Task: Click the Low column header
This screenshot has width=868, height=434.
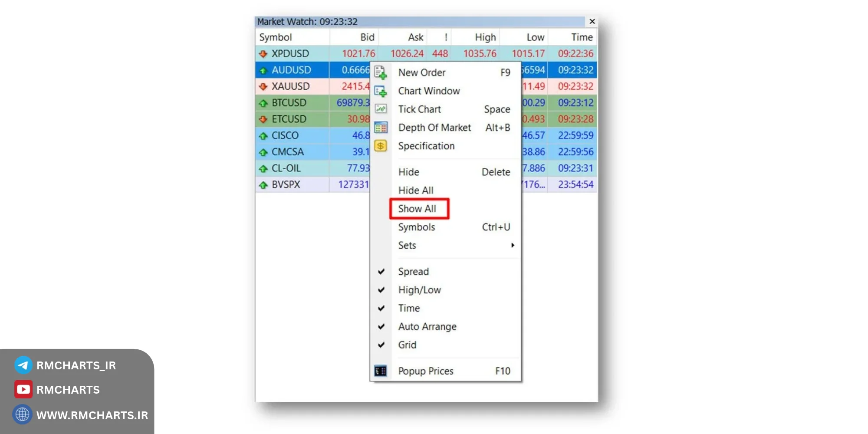Action: click(x=524, y=37)
